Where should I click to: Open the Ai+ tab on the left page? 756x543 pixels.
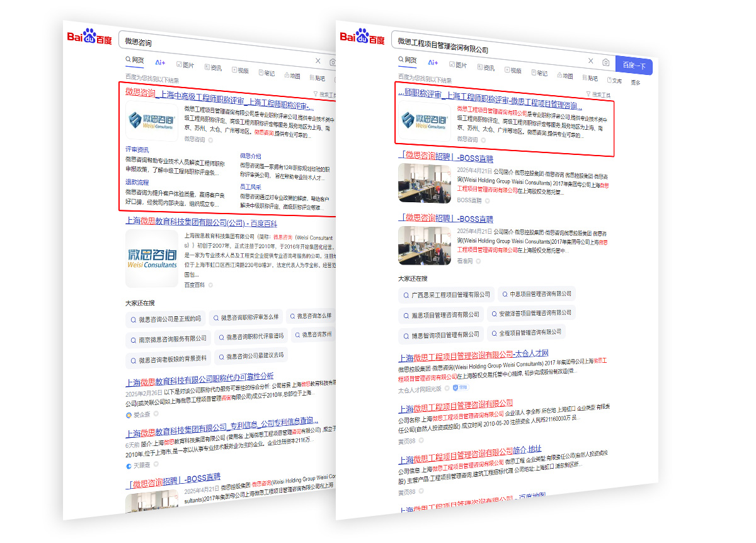160,62
